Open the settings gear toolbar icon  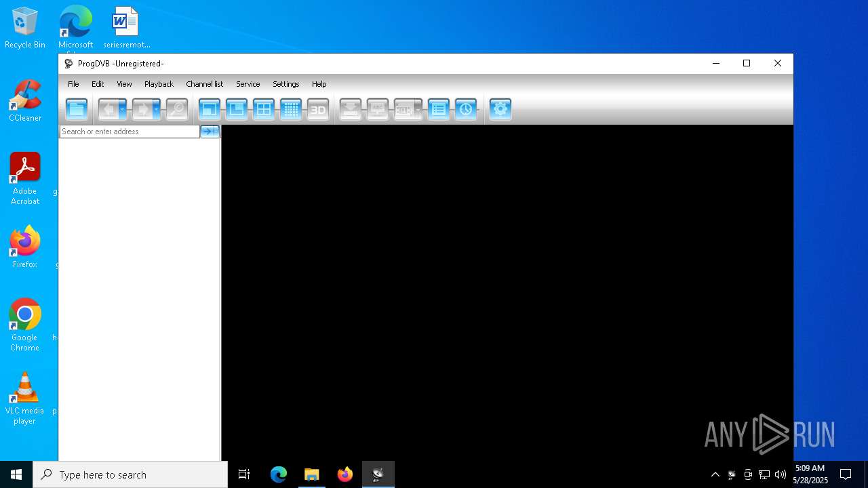pos(500,109)
